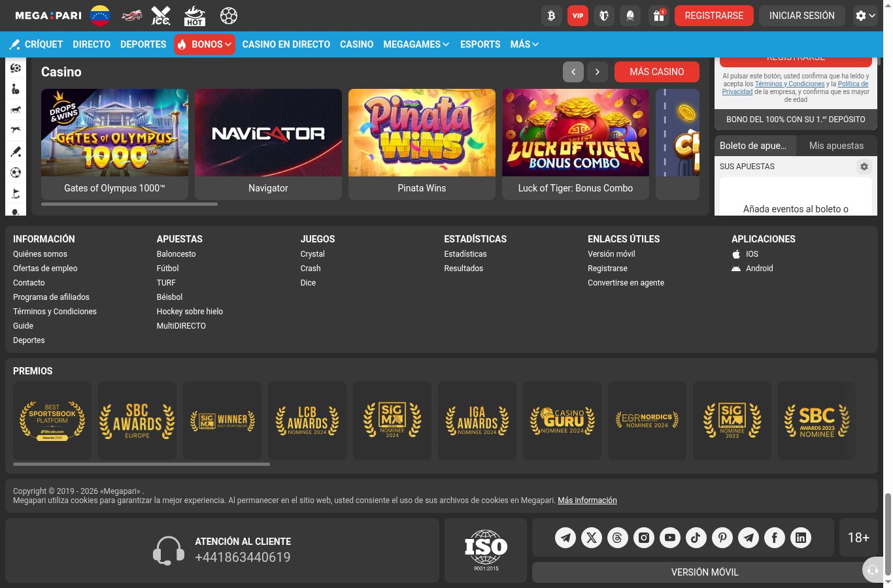Image resolution: width=893 pixels, height=588 pixels.
Task: Open the Bitcoin crypto icon
Action: 551,16
